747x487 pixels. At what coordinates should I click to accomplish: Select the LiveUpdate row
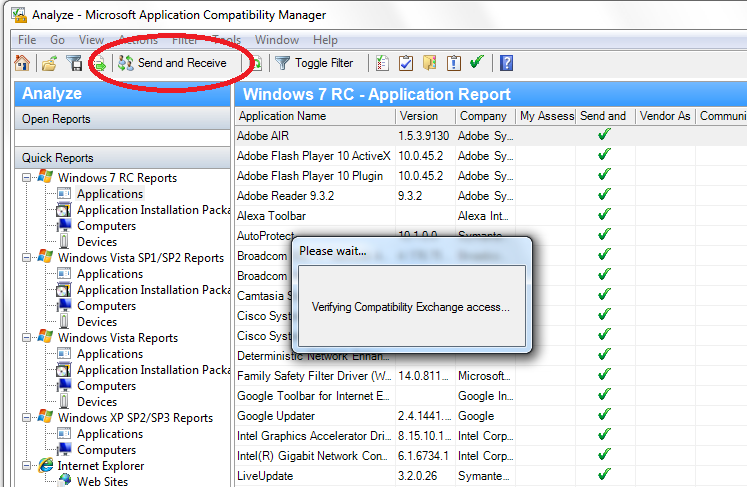(491, 476)
